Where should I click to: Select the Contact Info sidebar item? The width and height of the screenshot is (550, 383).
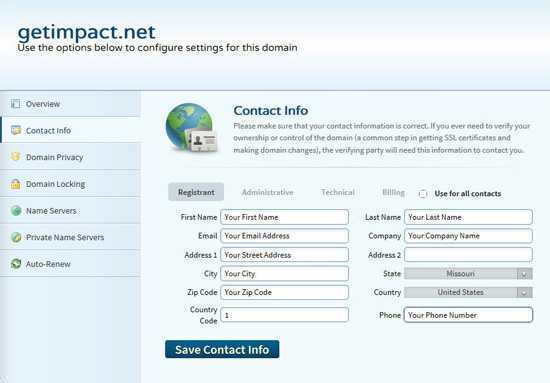coord(70,130)
